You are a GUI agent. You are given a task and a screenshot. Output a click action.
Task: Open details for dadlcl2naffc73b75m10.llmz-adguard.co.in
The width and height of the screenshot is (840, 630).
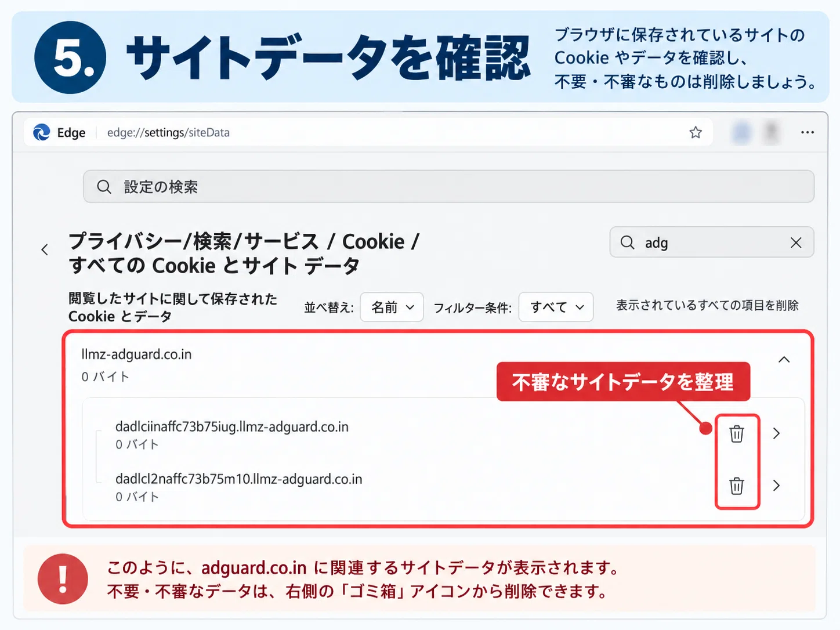pos(777,486)
